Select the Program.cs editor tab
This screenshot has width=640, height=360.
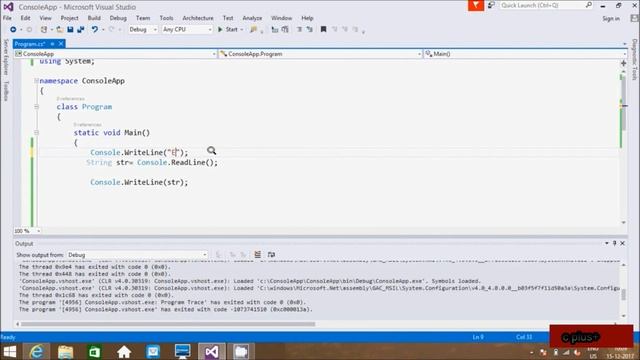click(x=30, y=44)
